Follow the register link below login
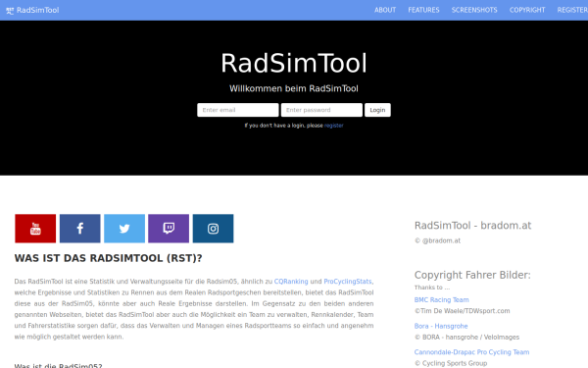This screenshot has width=588, height=368. tap(334, 126)
